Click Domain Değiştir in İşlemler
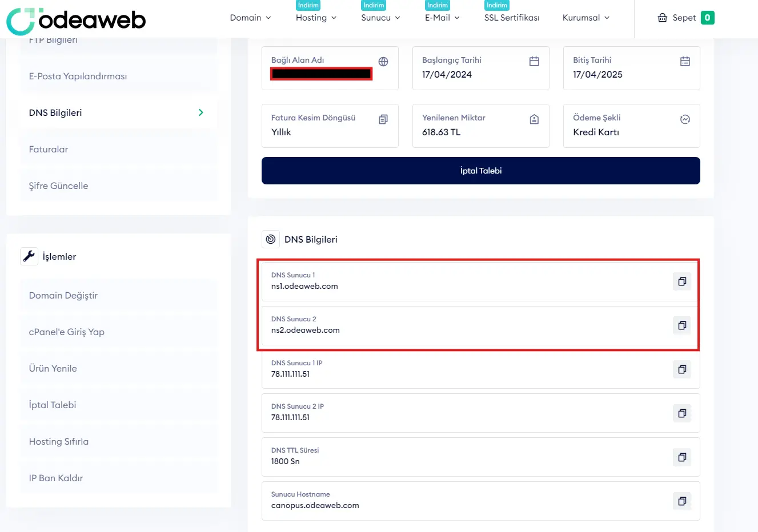 click(119, 296)
